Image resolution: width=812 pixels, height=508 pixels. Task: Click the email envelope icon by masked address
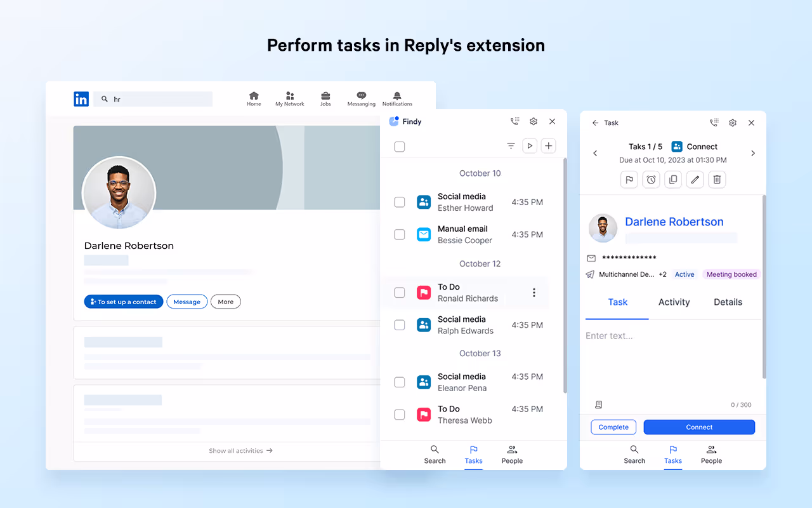pos(591,258)
